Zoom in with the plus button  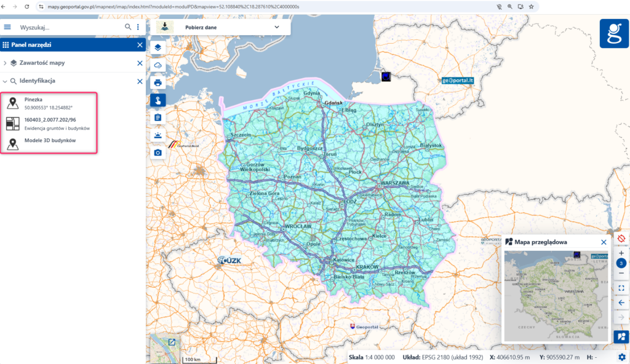click(621, 253)
